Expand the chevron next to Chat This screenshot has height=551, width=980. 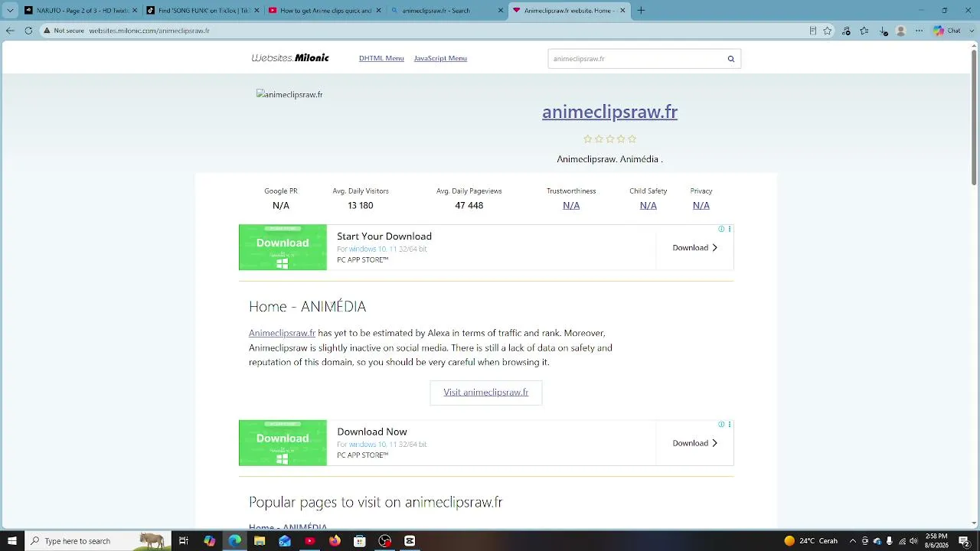[970, 31]
